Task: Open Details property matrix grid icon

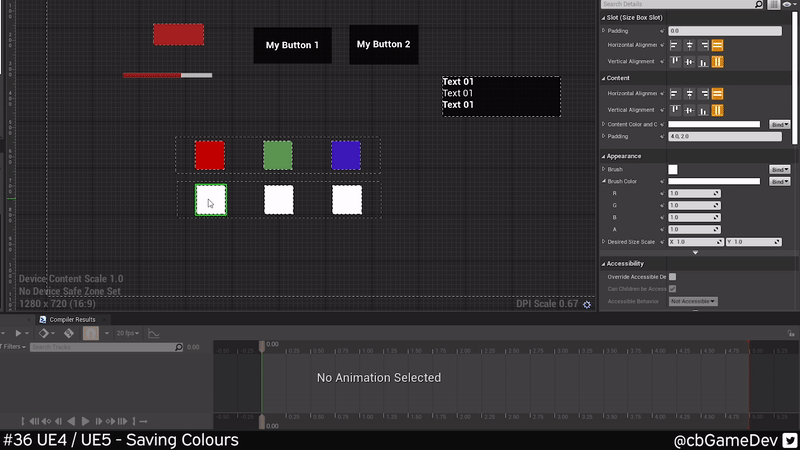Action: coord(774,5)
